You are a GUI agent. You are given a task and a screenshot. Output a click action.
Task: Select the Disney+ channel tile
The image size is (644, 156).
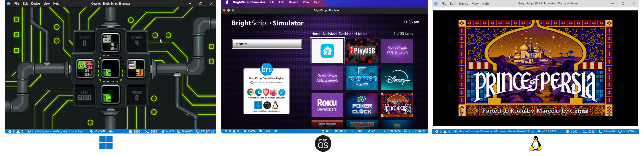pos(397,78)
